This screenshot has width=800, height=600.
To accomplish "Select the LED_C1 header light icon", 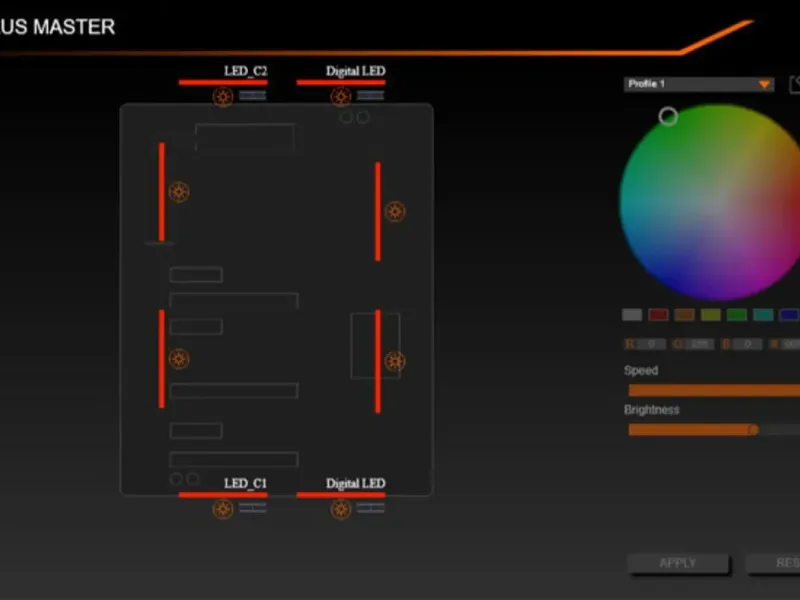I will click(223, 509).
